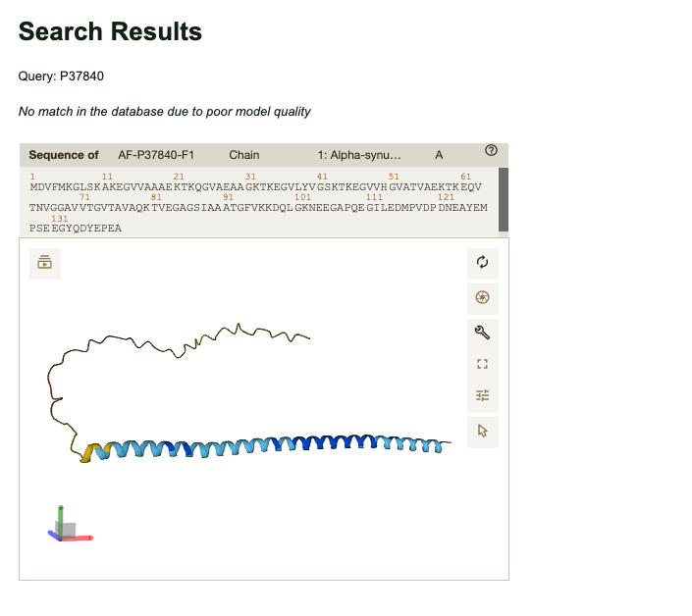The image size is (692, 616).
Task: Click the XYZ axes orientation gizmo
Action: [66, 528]
